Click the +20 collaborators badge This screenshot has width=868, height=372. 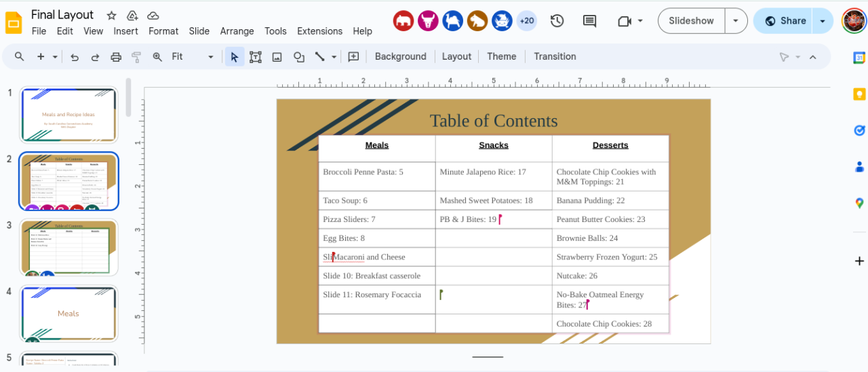526,21
